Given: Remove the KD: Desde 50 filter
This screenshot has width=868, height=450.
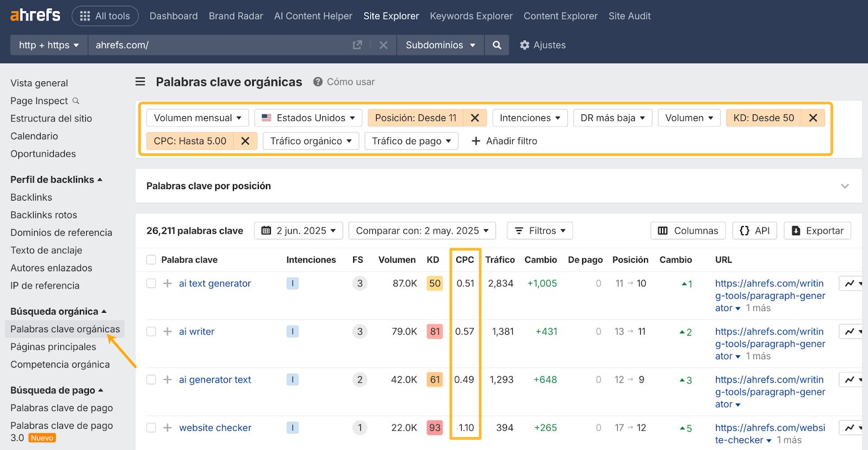Looking at the screenshot, I should [x=813, y=118].
